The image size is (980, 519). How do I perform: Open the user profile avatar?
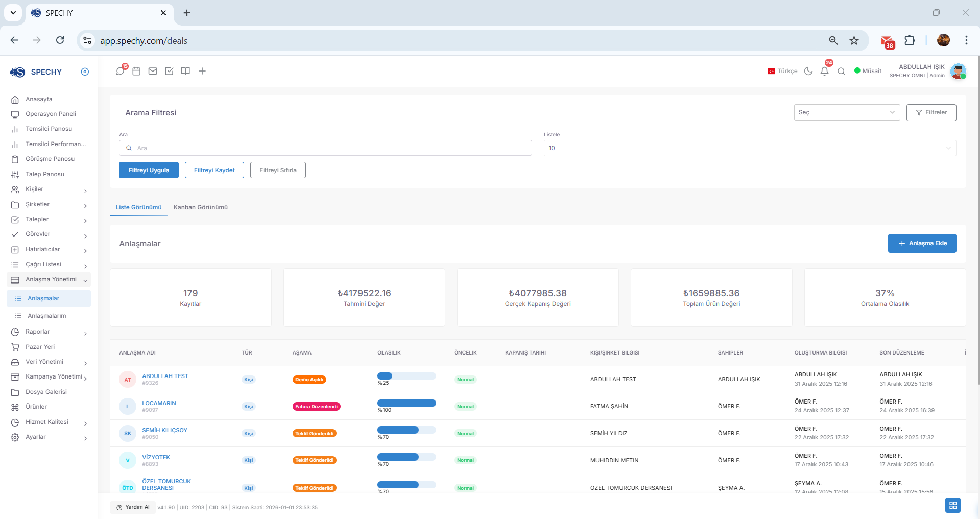[x=958, y=71]
